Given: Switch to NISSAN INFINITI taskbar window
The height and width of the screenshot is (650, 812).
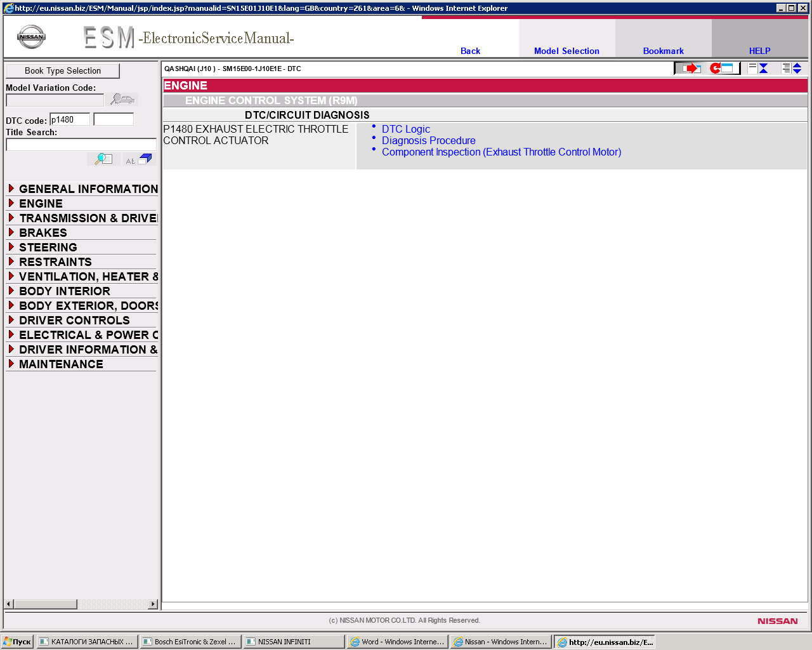Looking at the screenshot, I should (294, 642).
